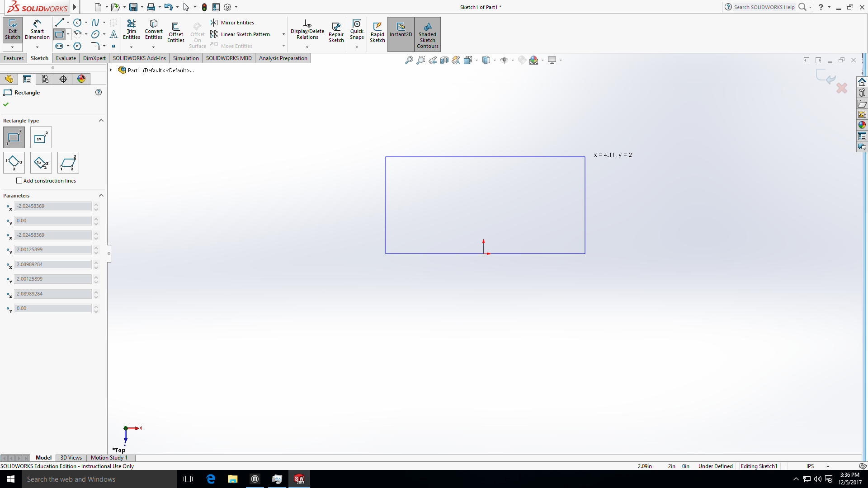Select the center rectangle type
868x488 pixels.
pyautogui.click(x=41, y=138)
